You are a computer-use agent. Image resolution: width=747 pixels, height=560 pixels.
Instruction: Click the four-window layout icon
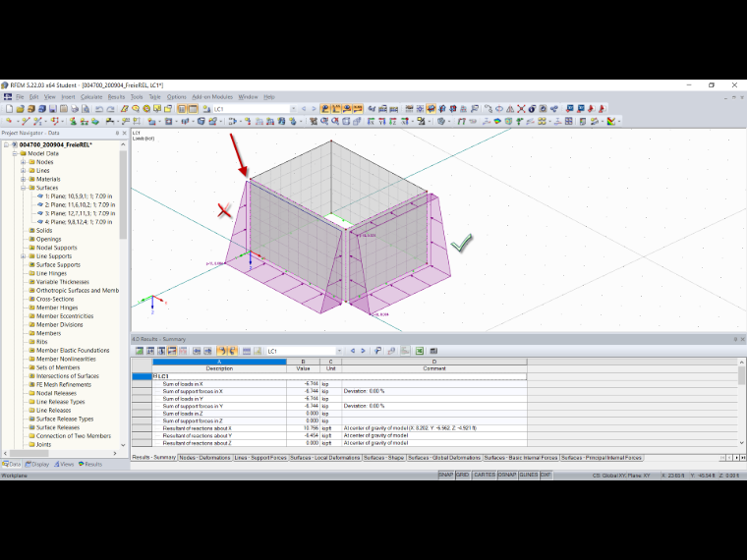pyautogui.click(x=568, y=122)
